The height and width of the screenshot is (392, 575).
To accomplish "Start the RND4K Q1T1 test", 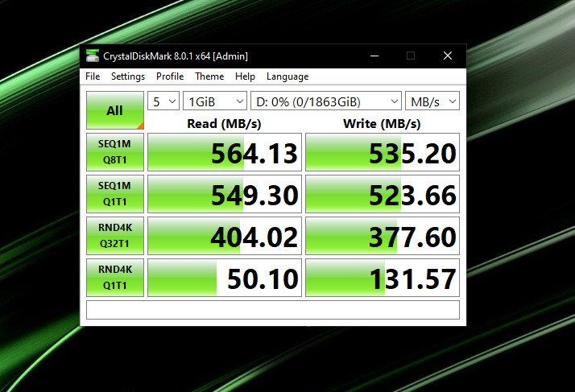I will (115, 277).
